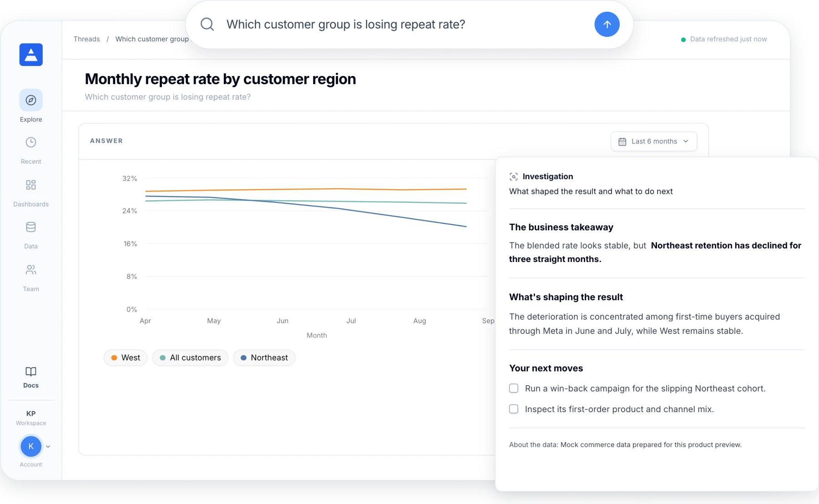Open the Docs book icon

click(x=31, y=372)
